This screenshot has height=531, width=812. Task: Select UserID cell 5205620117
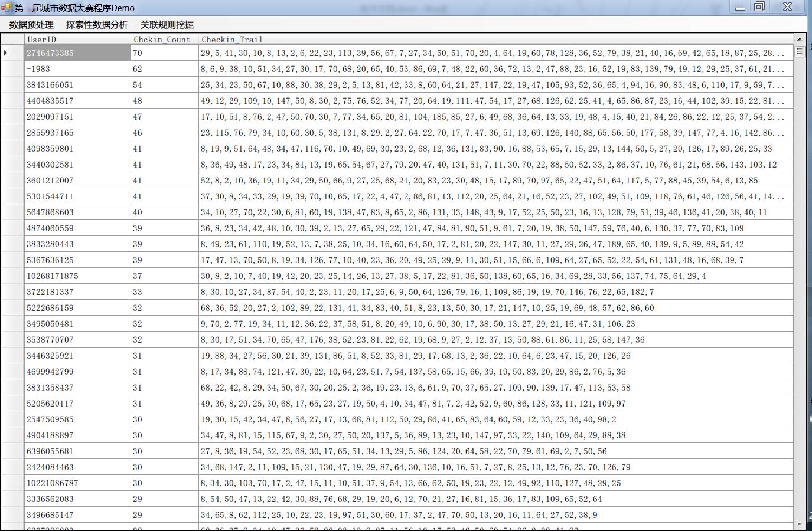pos(77,404)
